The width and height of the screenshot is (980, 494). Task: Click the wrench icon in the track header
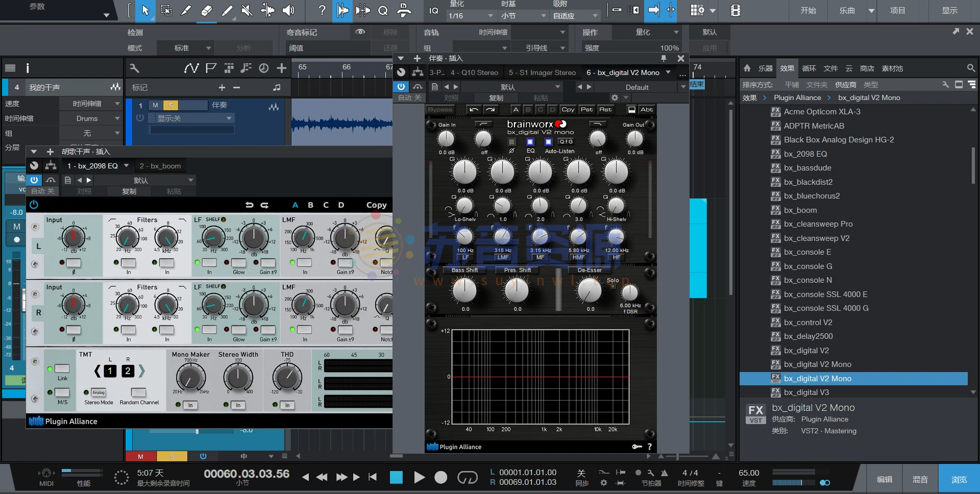pyautogui.click(x=134, y=68)
